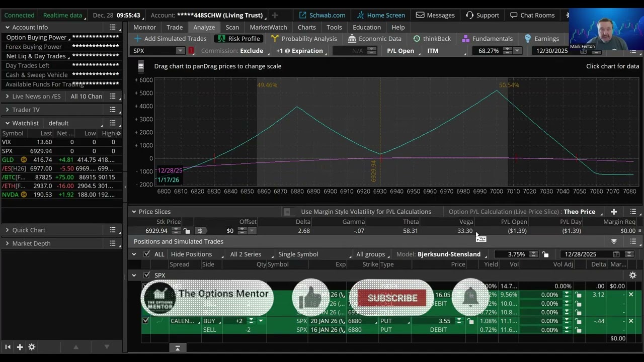Screen dimensions: 644x362
Task: Open sidebar settings gear icon
Action: (x=32, y=347)
